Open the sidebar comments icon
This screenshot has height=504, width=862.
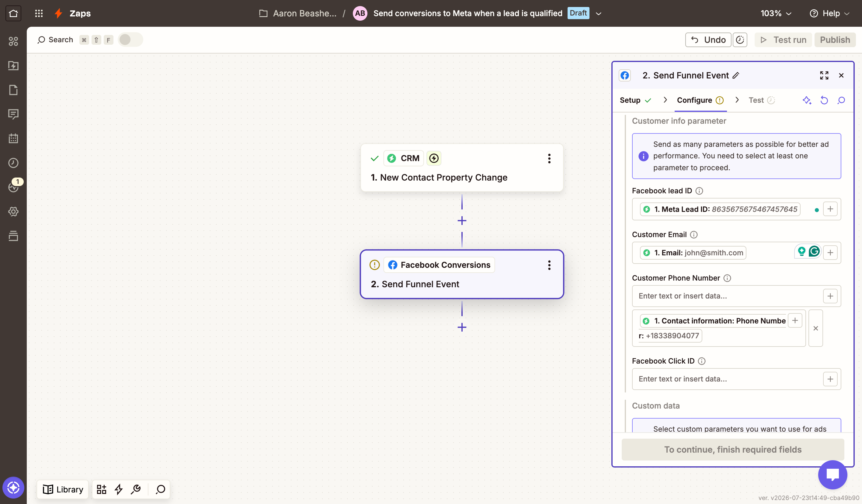tap(13, 114)
